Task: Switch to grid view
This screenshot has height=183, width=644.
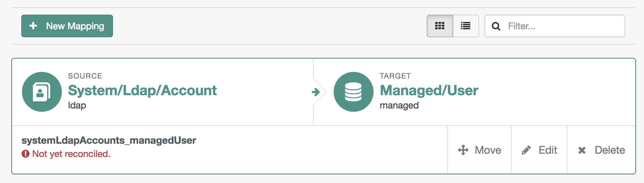Action: click(x=440, y=26)
